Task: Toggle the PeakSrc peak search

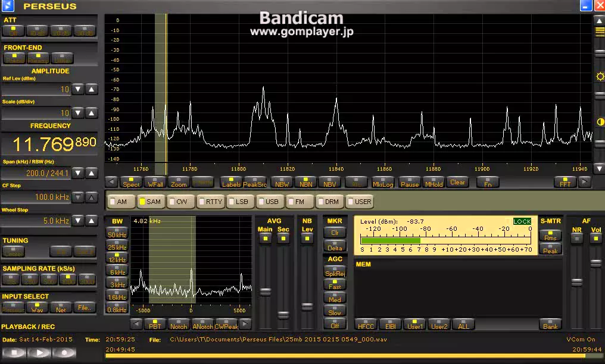Action: [255, 182]
